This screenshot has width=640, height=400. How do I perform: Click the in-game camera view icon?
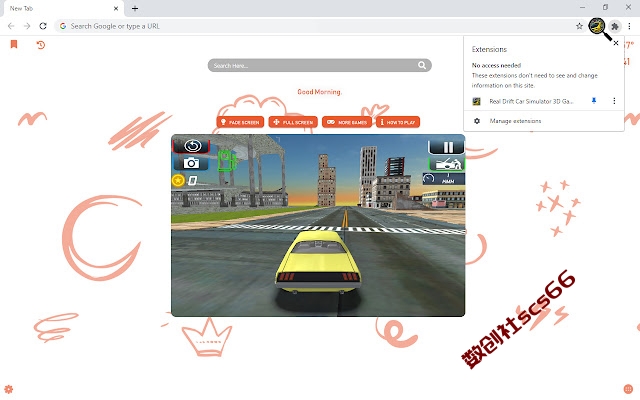tap(191, 164)
